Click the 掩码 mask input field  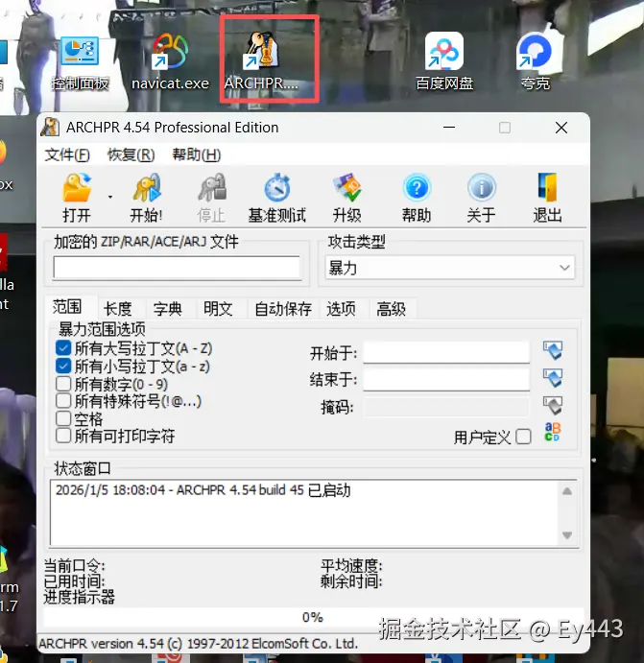click(x=446, y=407)
